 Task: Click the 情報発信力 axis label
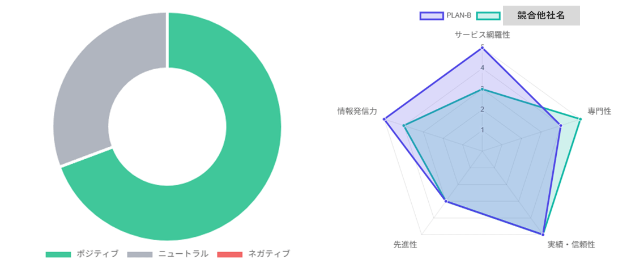pyautogui.click(x=357, y=111)
